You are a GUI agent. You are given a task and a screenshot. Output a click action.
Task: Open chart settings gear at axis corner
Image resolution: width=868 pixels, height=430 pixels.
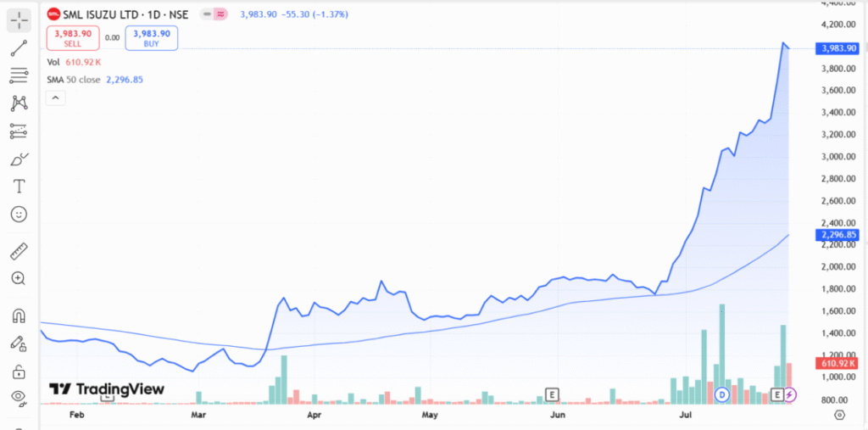[x=840, y=415]
